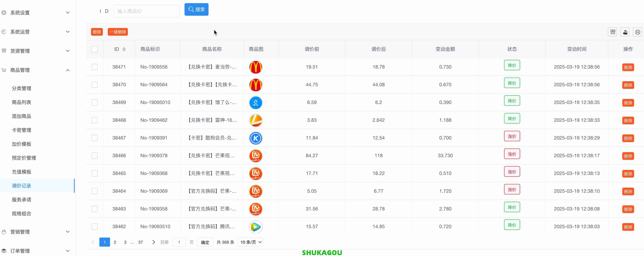
Task: Focus the 输入商品ID search field
Action: coord(146,11)
